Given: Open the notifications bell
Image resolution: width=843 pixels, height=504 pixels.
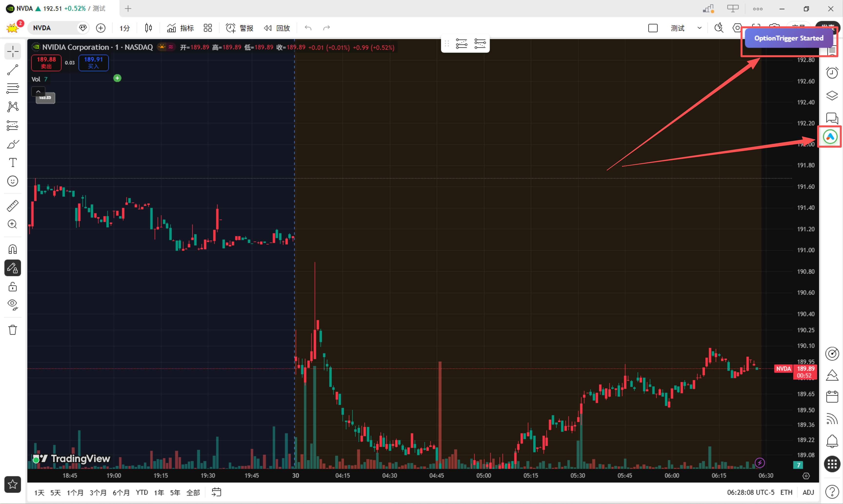Looking at the screenshot, I should click(832, 441).
